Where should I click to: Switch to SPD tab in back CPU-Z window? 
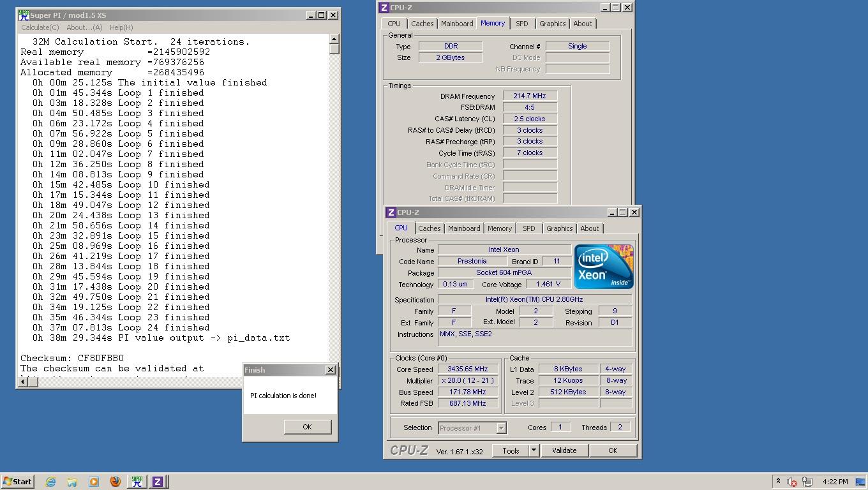(521, 24)
